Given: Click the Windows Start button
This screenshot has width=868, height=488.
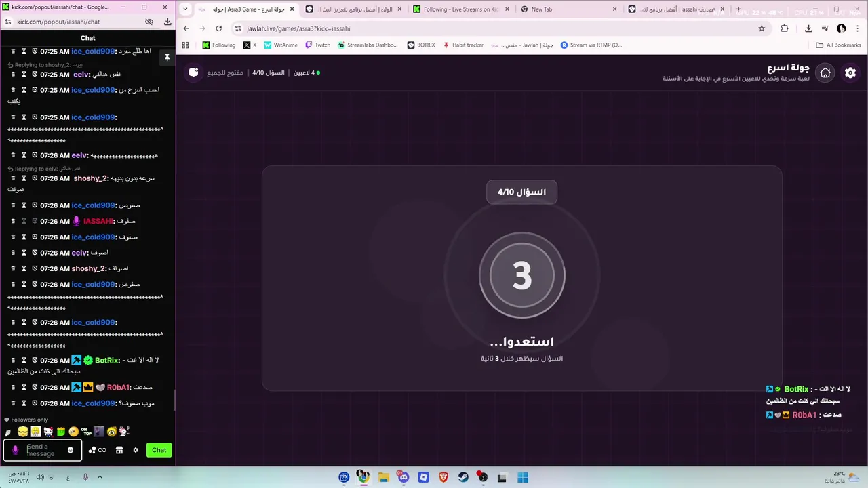Looking at the screenshot, I should tap(523, 477).
